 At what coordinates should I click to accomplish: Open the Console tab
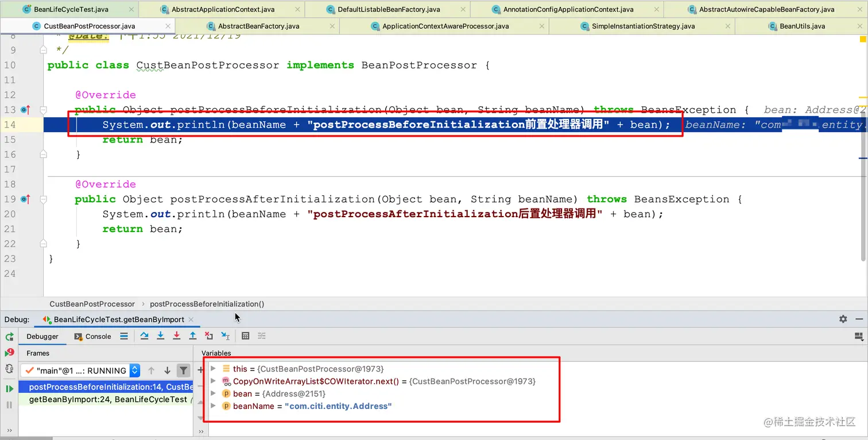click(92, 337)
